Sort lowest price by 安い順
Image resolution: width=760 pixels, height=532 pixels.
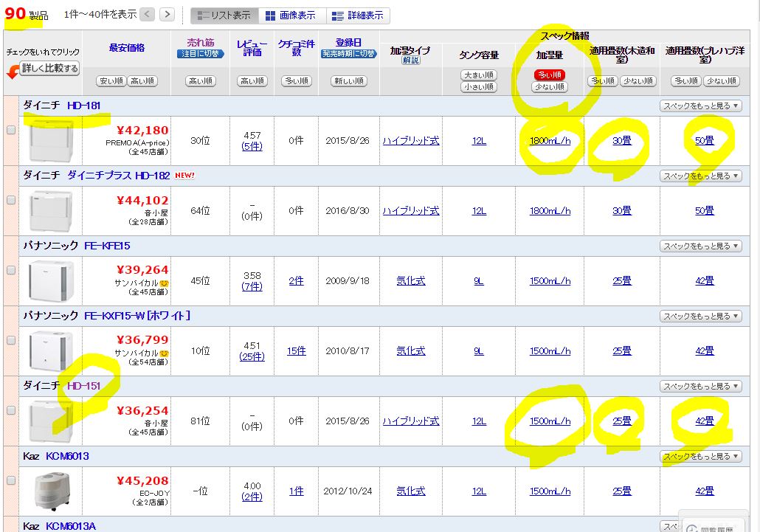111,81
